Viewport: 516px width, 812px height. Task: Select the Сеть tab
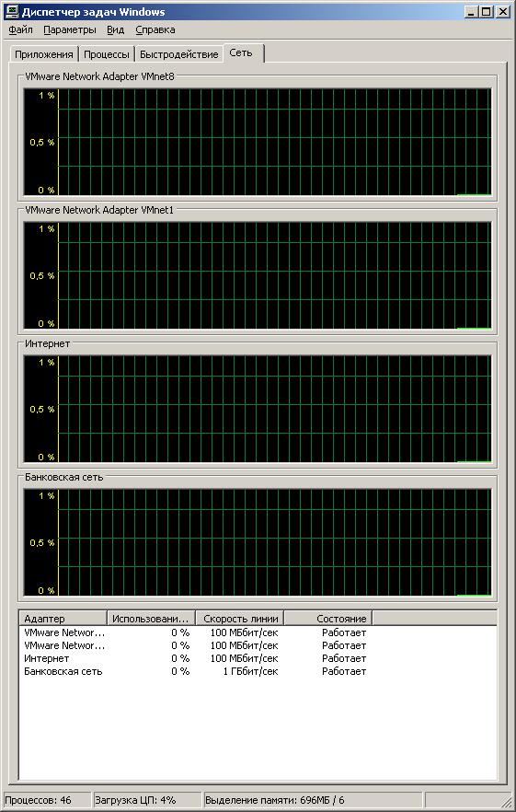click(243, 52)
